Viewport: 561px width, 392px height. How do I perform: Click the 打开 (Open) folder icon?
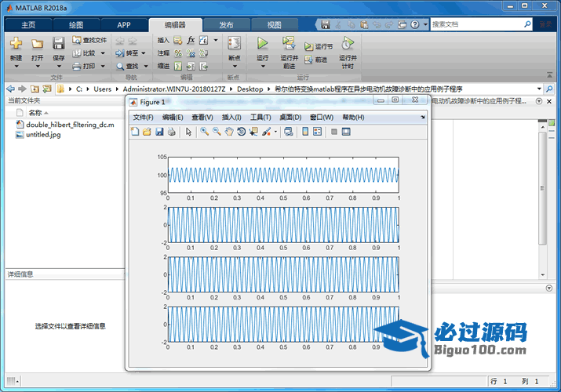click(37, 44)
